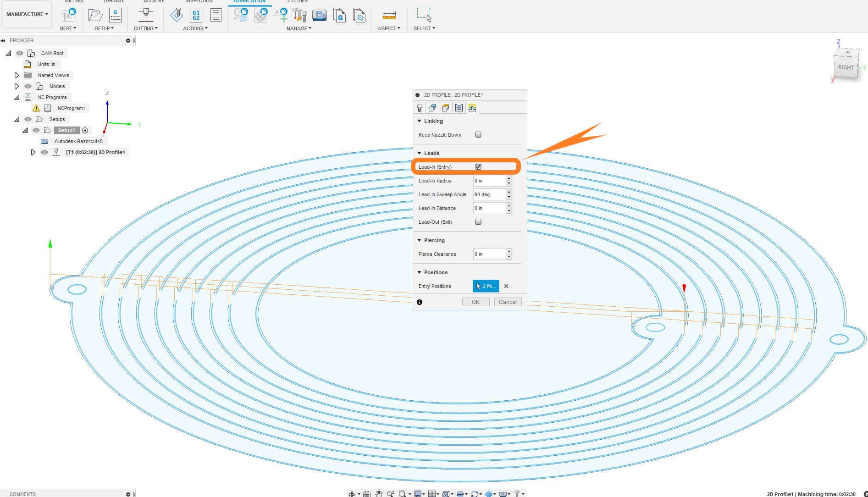Open the CUTTING menu
Image resolution: width=868 pixels, height=497 pixels.
coord(145,28)
